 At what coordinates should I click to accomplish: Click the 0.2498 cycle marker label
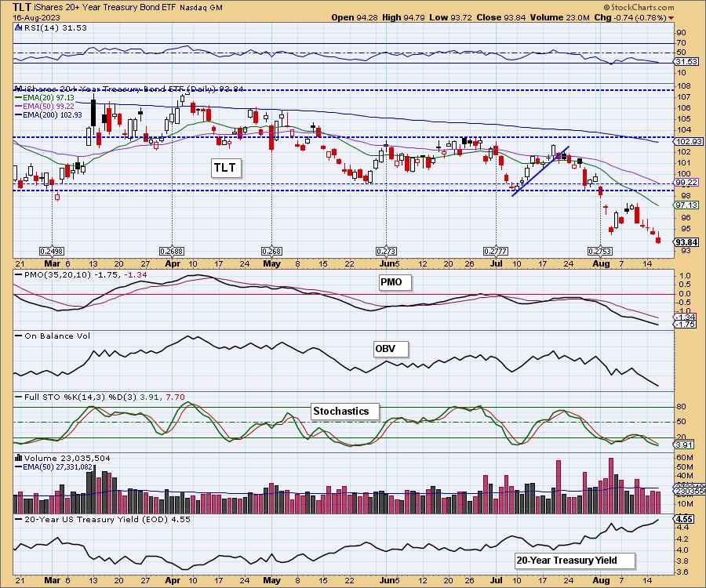point(52,252)
